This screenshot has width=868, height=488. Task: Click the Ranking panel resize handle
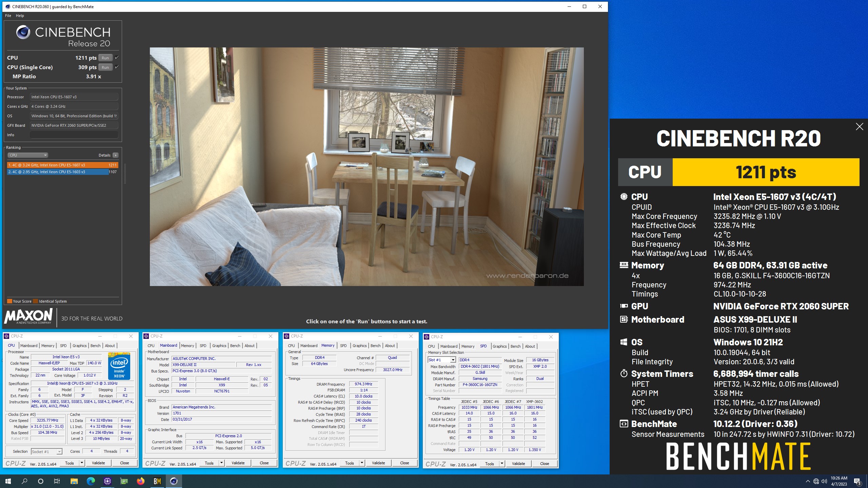click(x=125, y=174)
